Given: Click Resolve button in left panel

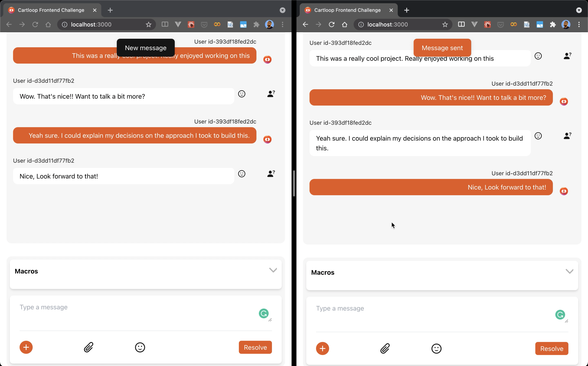Looking at the screenshot, I should 255,347.
